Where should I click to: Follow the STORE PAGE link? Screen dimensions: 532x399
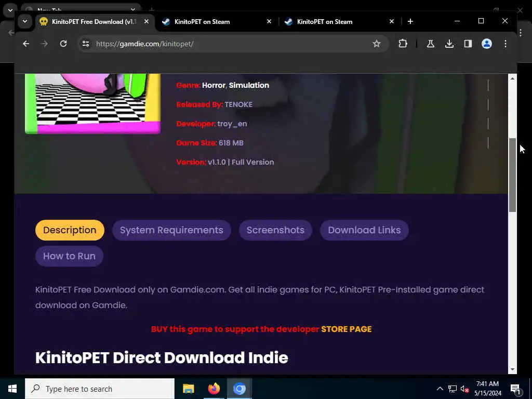[346, 329]
